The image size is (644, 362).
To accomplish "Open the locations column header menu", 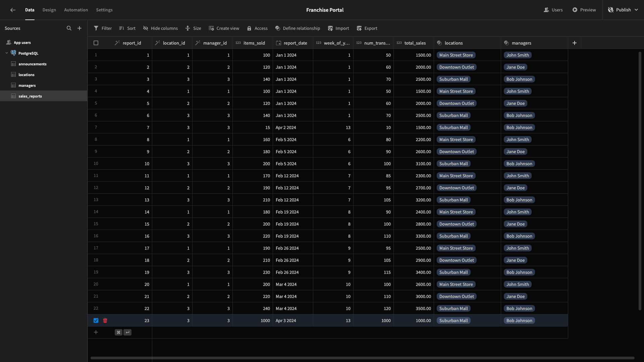I will pyautogui.click(x=467, y=43).
